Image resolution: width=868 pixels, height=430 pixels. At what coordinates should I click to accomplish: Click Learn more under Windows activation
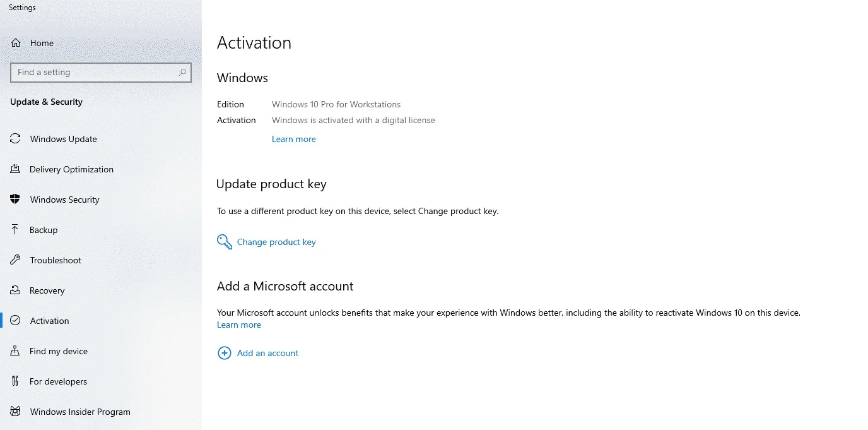coord(294,139)
